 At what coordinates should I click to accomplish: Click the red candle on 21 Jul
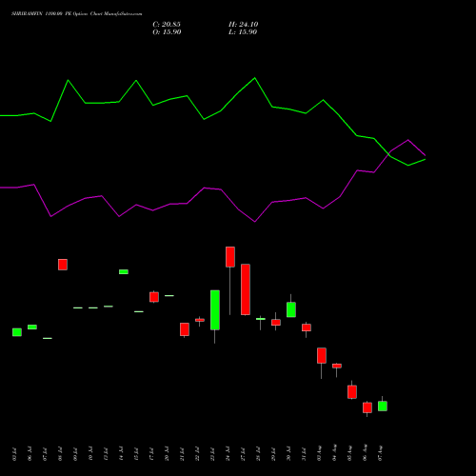(x=185, y=329)
